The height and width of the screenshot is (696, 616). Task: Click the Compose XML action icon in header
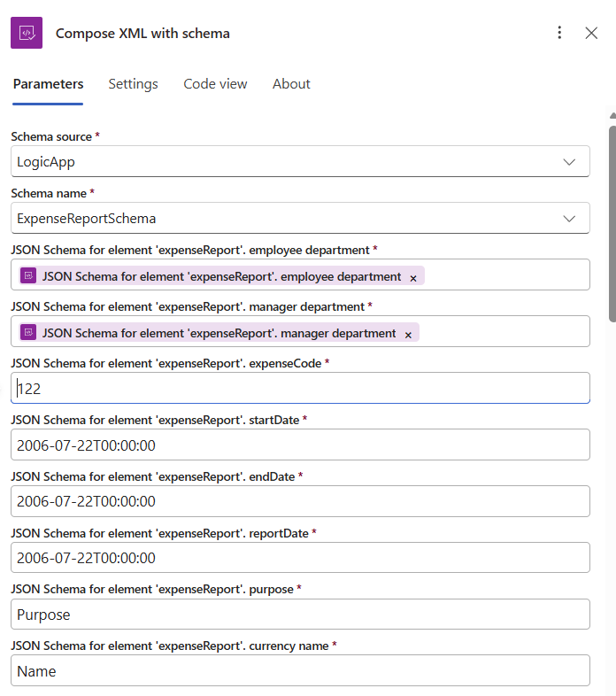point(27,33)
